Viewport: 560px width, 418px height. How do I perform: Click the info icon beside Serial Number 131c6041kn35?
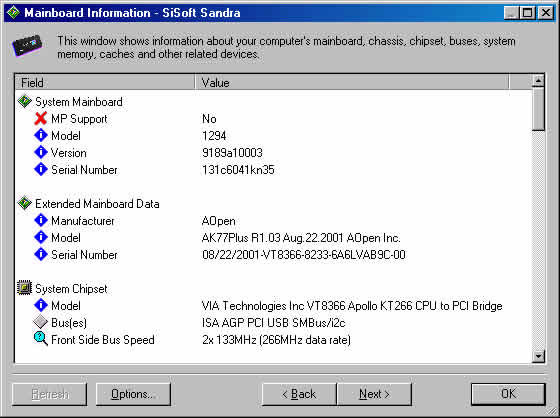(41, 169)
